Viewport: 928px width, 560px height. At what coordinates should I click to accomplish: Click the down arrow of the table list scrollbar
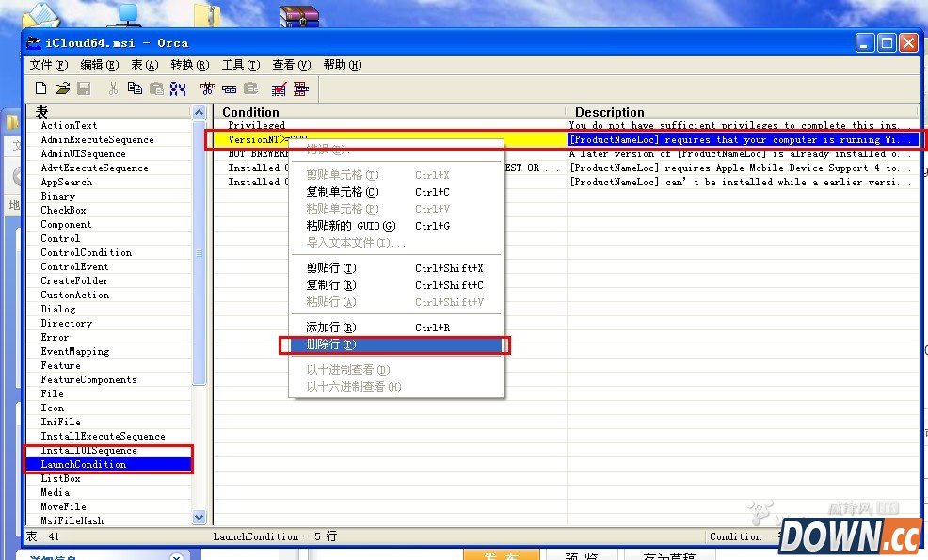(x=199, y=516)
